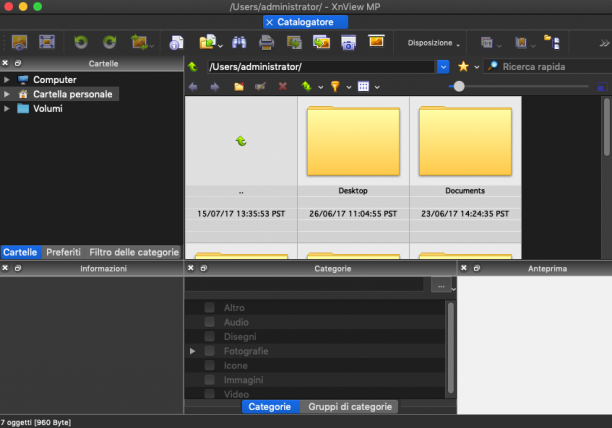Check the Video category checkbox

tap(210, 394)
